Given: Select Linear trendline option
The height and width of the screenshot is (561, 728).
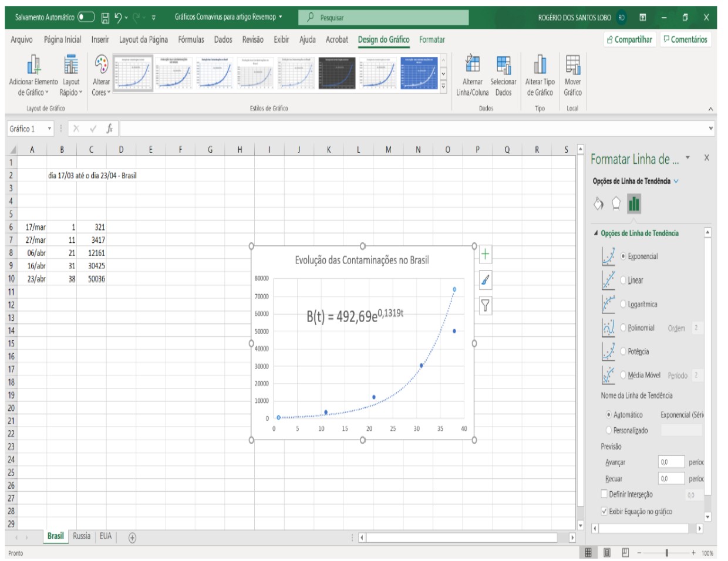Looking at the screenshot, I should point(623,280).
